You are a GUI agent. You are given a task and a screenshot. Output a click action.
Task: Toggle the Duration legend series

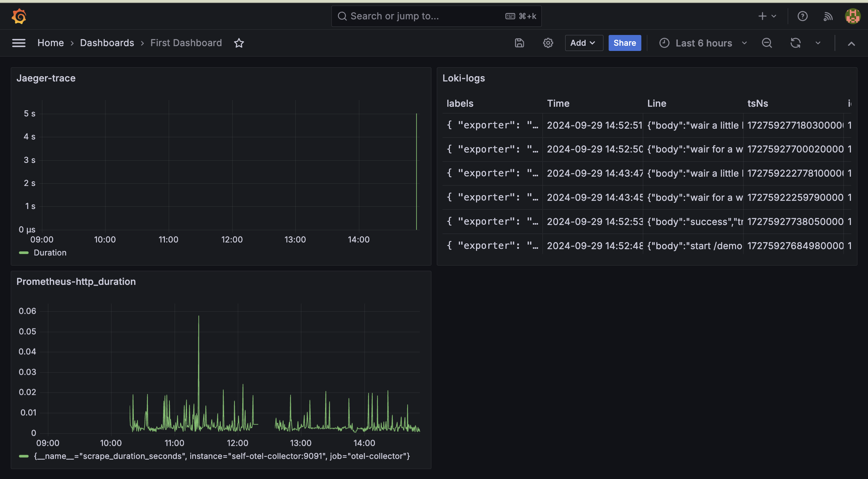[50, 253]
